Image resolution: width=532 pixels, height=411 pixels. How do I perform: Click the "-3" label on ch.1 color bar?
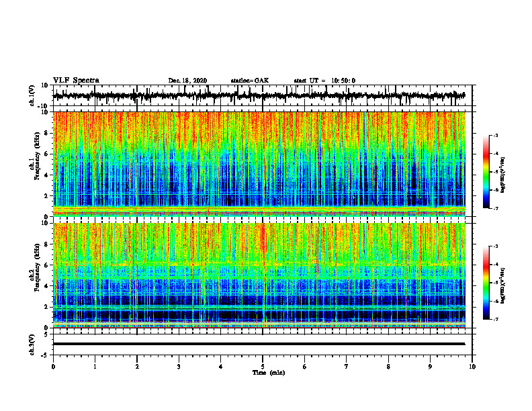tap(496, 135)
